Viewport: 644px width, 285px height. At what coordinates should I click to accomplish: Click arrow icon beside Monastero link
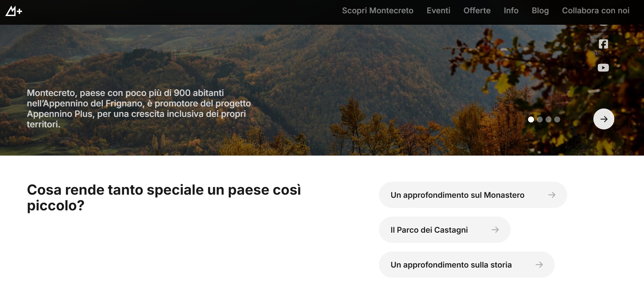click(552, 195)
